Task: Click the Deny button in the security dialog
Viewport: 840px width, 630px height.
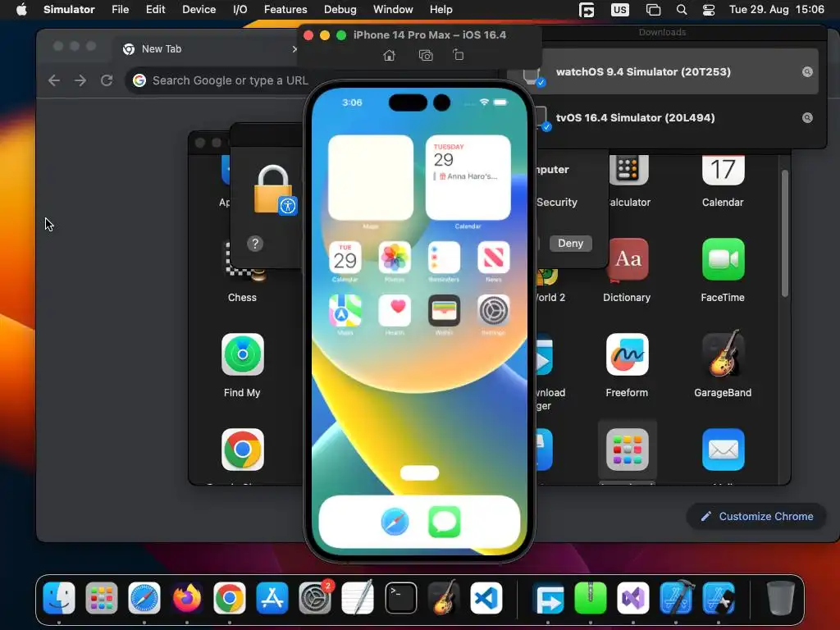Action: (571, 243)
